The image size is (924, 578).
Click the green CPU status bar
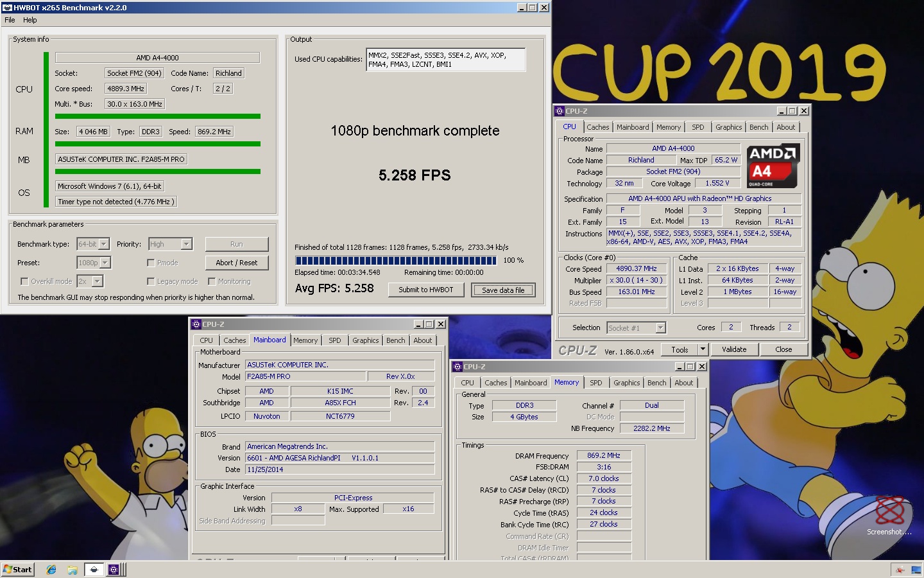pos(158,116)
